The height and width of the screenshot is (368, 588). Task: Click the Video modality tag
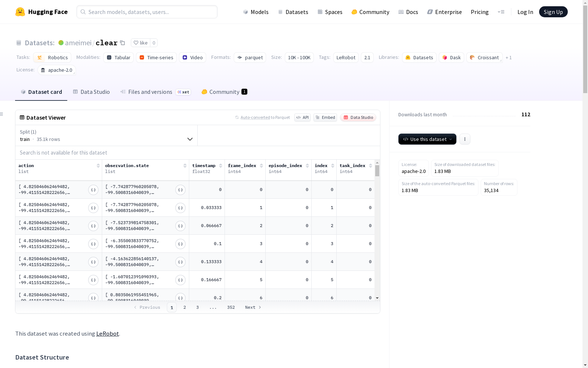pyautogui.click(x=193, y=57)
